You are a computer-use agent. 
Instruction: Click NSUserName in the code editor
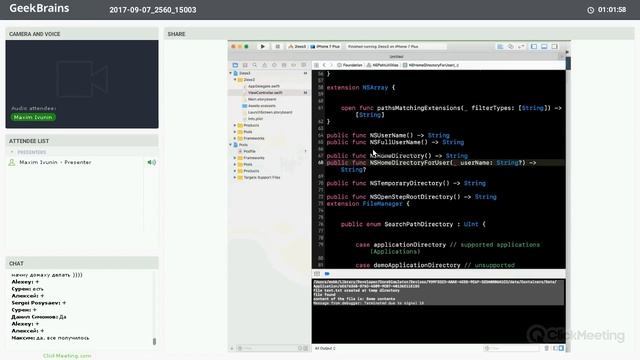point(388,136)
